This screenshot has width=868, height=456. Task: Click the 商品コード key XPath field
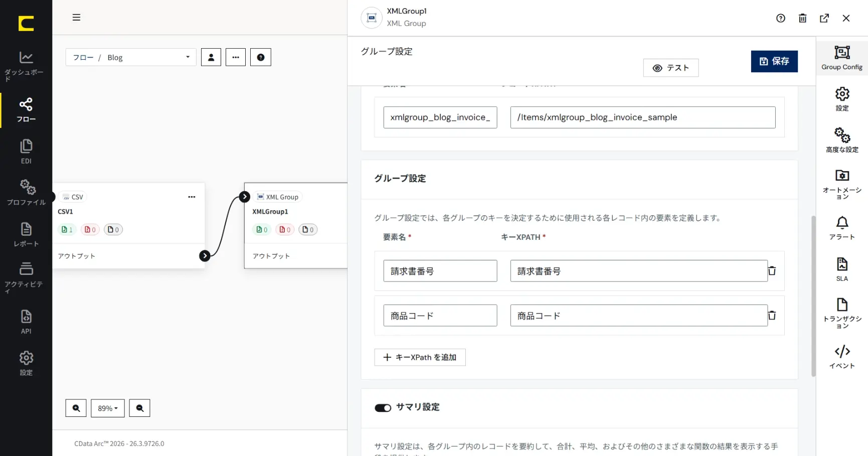(639, 316)
